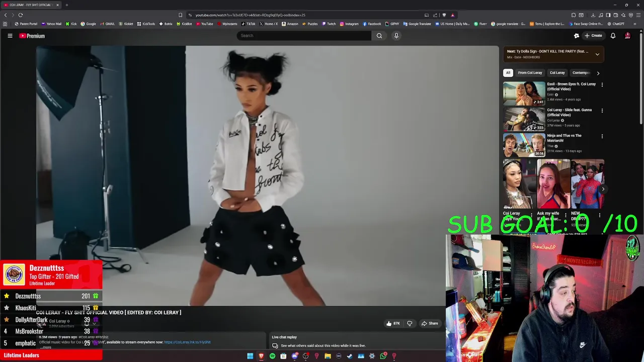644x362 pixels.
Task: Start voice search with the microphone icon
Action: pos(396,36)
